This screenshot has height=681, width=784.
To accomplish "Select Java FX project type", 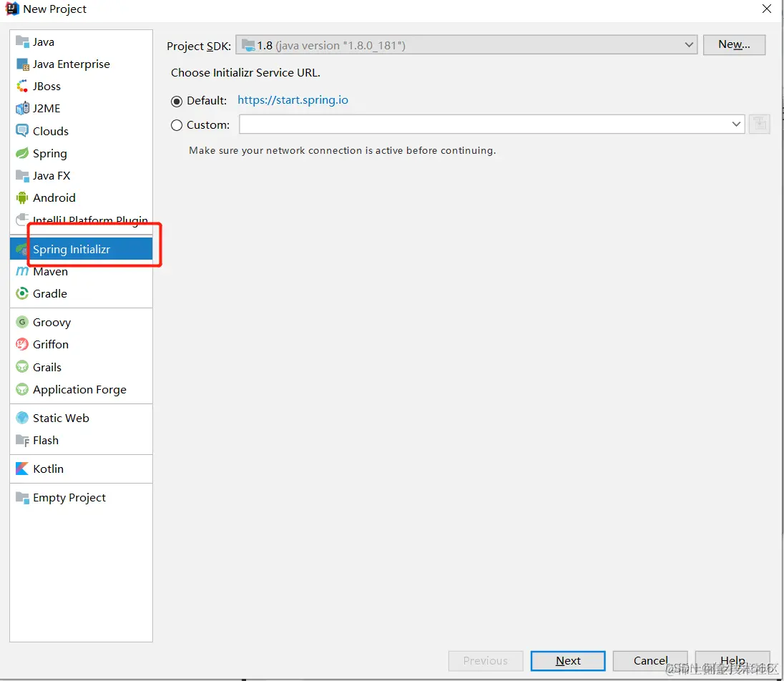I will point(81,175).
